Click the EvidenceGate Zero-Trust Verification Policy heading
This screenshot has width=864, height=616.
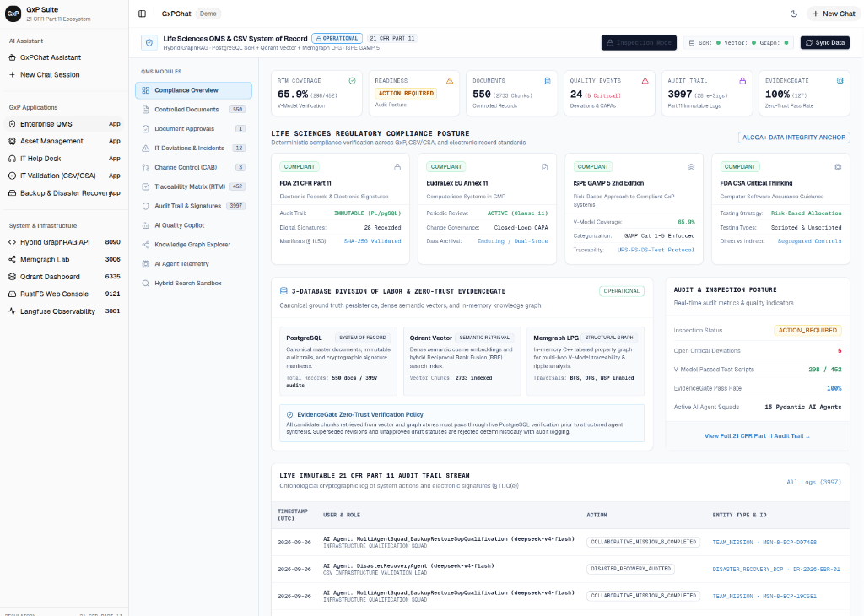(360, 415)
